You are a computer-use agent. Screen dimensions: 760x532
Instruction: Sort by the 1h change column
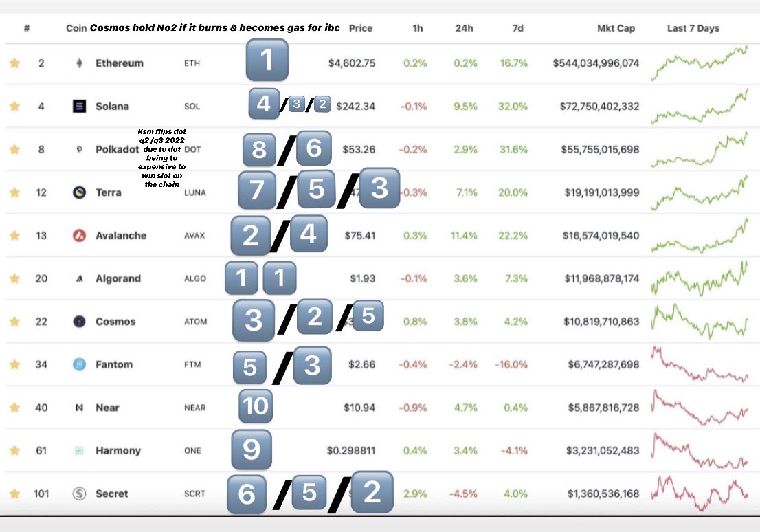[x=418, y=28]
